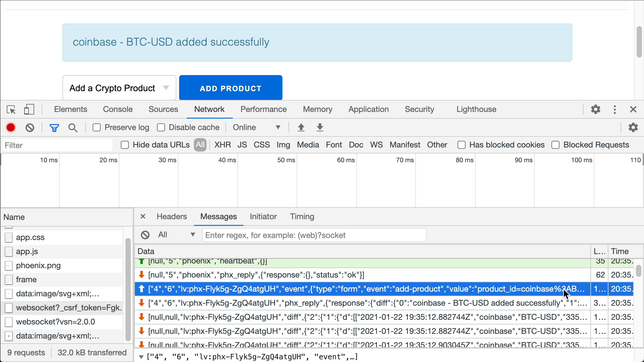Filter requests by JS type
This screenshot has height=362, width=644.
tap(242, 145)
